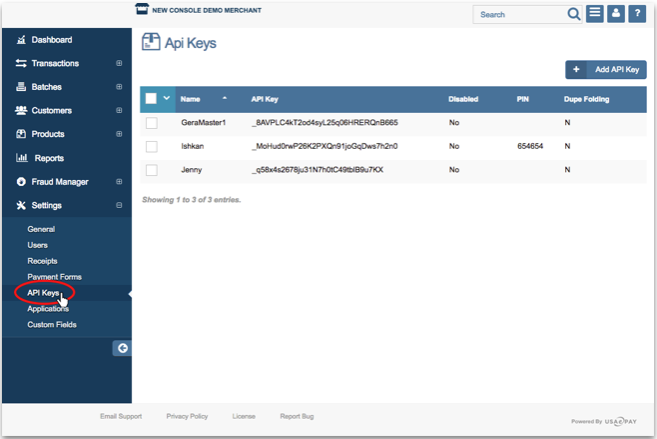The height and width of the screenshot is (439, 657).
Task: Collapse sidebar with the arrow icon
Action: point(122,348)
